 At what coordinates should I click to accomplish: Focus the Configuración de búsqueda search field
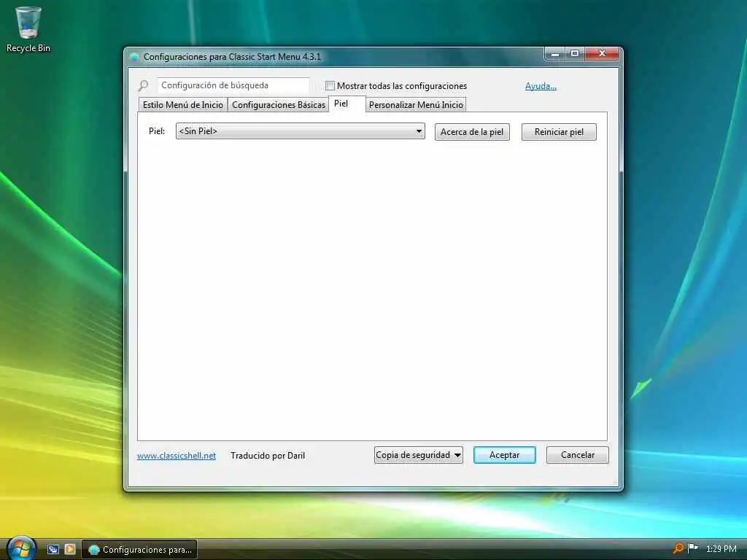pos(233,86)
